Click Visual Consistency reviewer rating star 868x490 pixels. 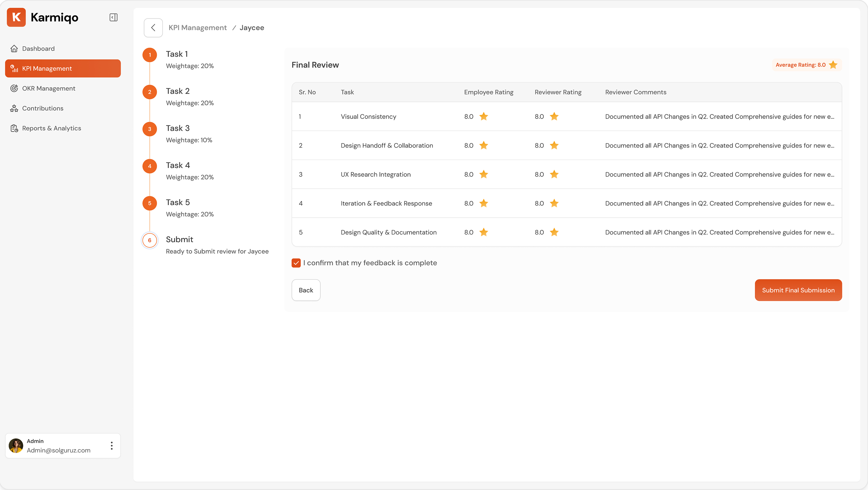click(554, 116)
